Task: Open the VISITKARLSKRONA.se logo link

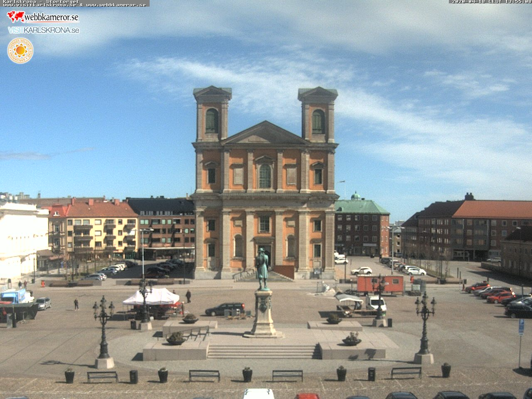Action: tap(44, 30)
